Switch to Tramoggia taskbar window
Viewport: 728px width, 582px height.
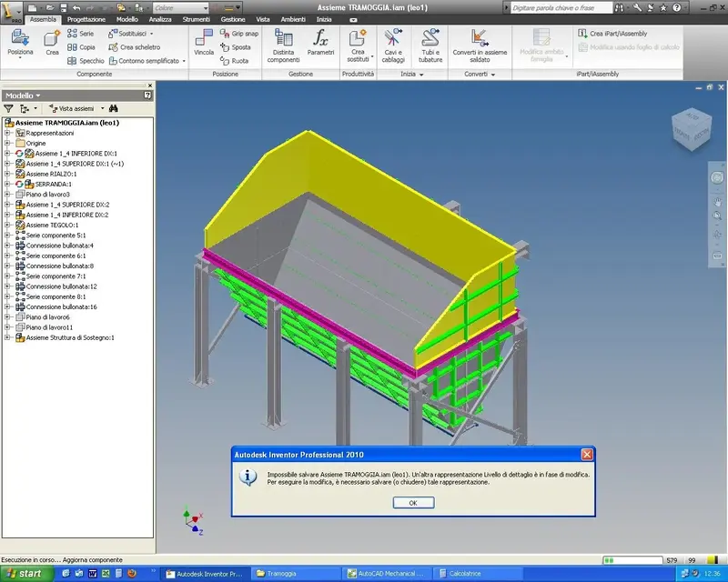[x=295, y=574]
